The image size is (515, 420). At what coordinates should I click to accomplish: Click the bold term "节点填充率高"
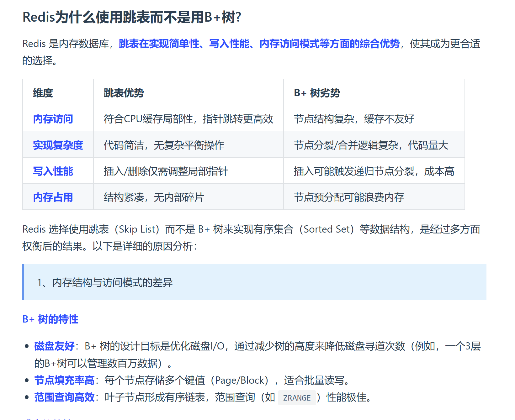pyautogui.click(x=64, y=380)
